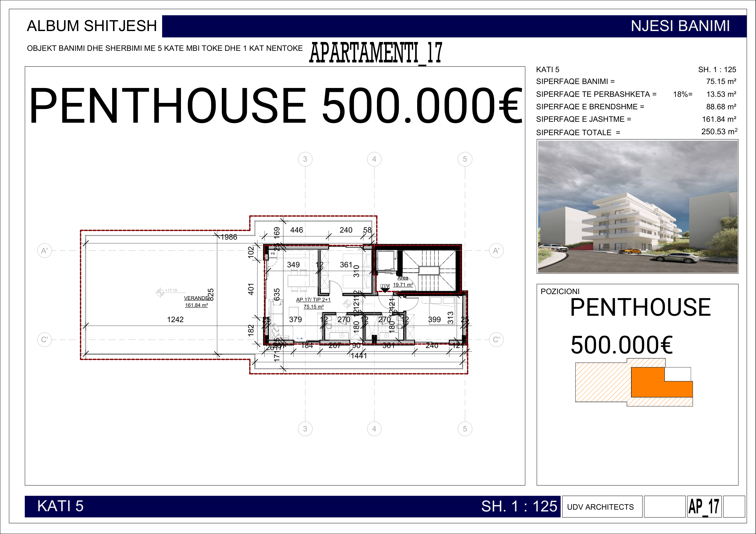Click the VERANDE 161.84 m² label
756x534 pixels.
tap(196, 301)
